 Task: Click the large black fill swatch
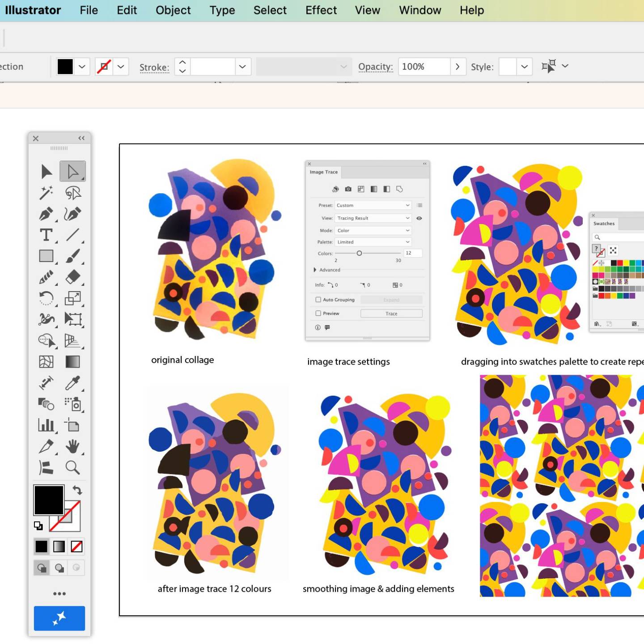click(49, 500)
